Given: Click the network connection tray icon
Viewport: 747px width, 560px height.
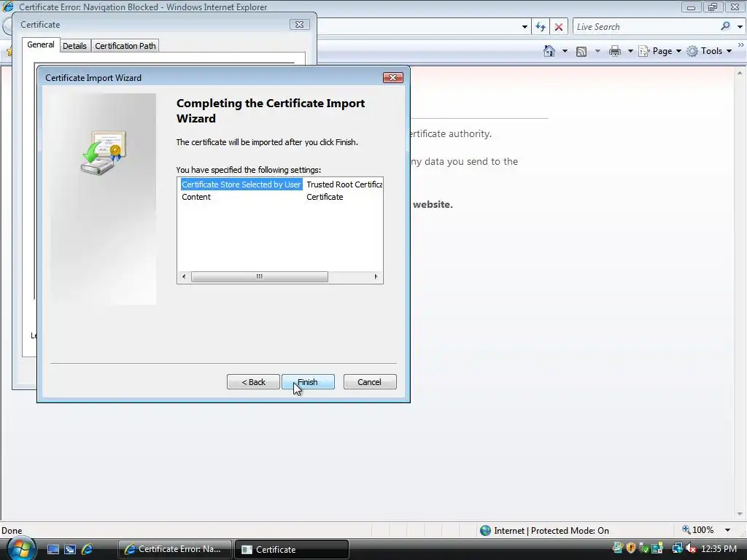Looking at the screenshot, I should (x=677, y=548).
